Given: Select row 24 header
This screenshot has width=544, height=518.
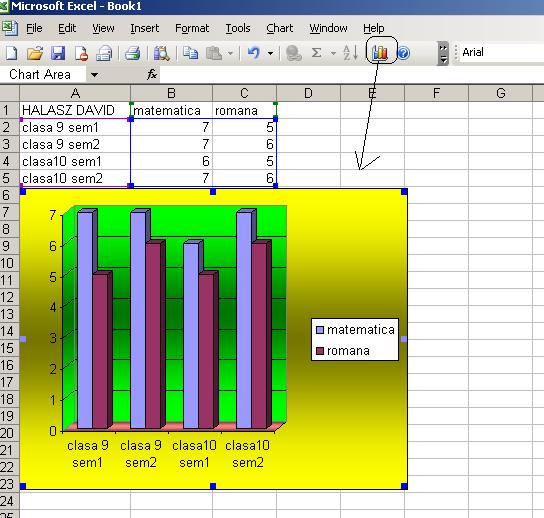Looking at the screenshot, I should click(x=9, y=501).
